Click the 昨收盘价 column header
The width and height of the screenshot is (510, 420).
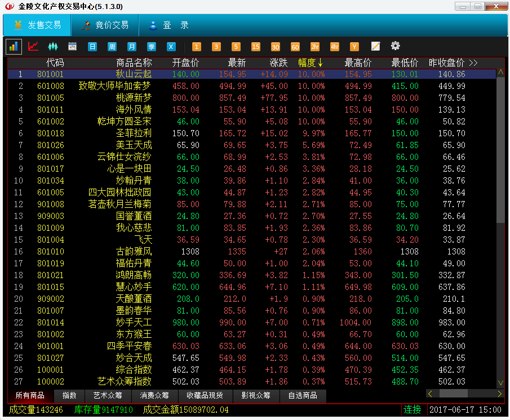coord(446,62)
